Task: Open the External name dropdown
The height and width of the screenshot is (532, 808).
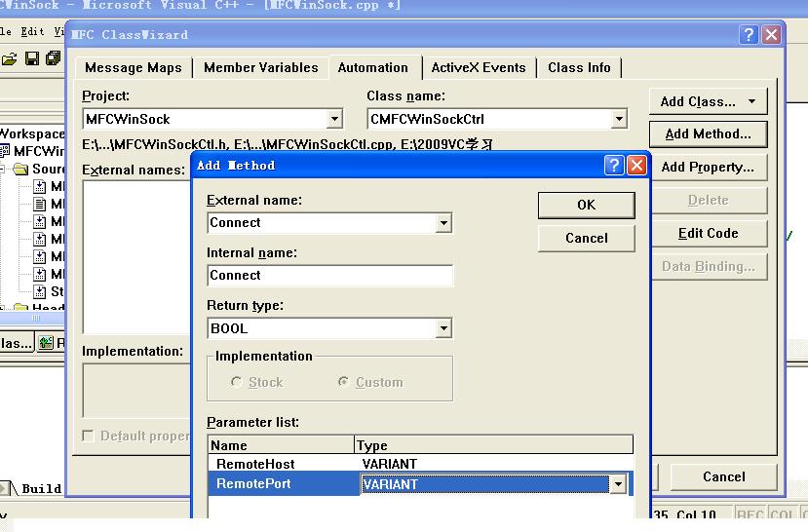Action: click(x=443, y=223)
